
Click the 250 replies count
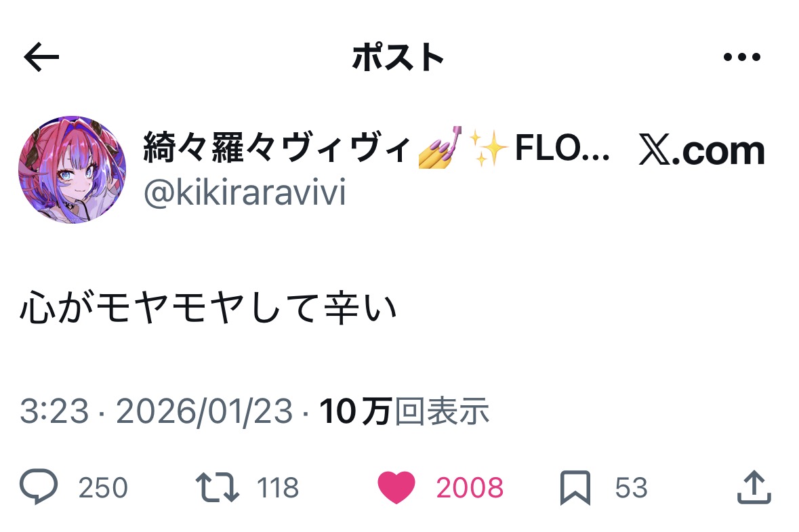pos(103,488)
